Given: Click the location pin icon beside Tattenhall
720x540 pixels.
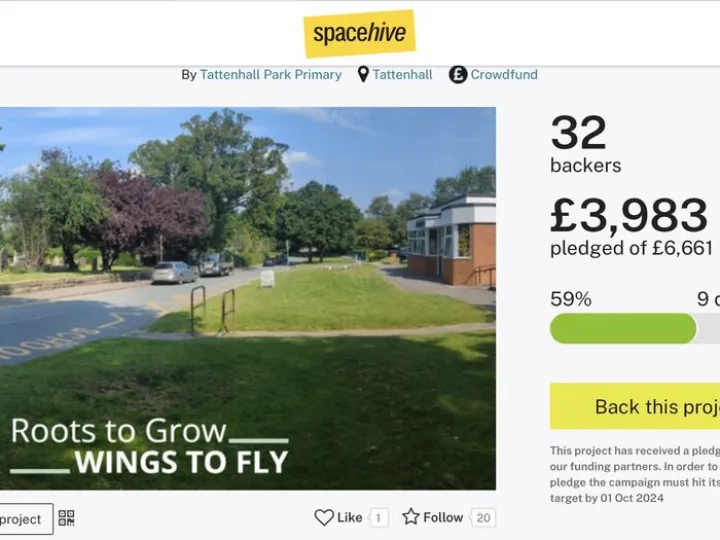Looking at the screenshot, I should [363, 75].
